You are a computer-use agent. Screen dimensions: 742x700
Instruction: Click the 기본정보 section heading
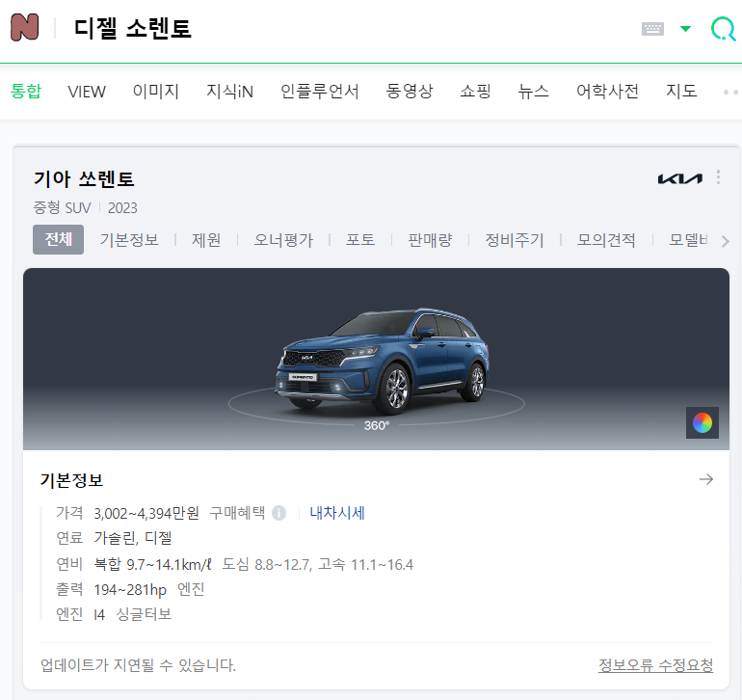(72, 480)
